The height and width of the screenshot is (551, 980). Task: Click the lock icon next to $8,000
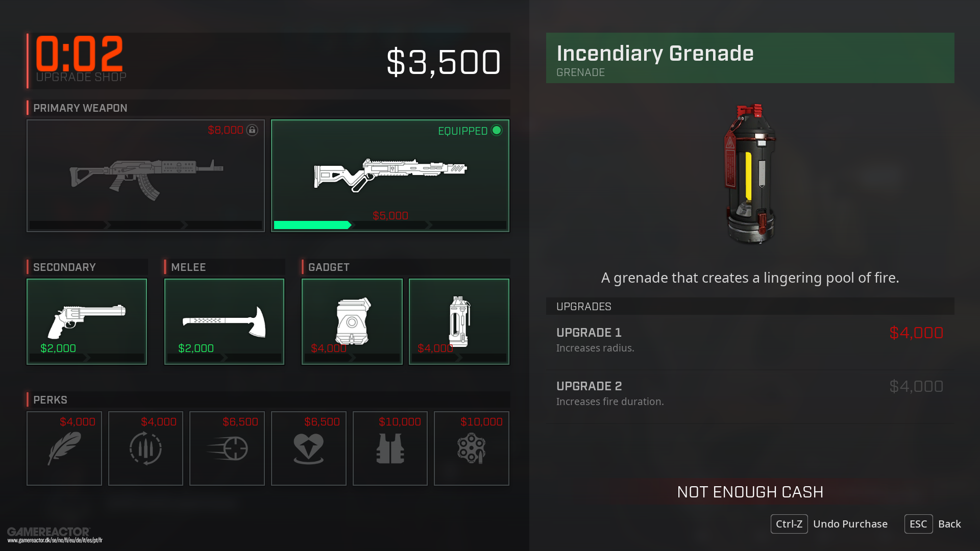point(252,130)
